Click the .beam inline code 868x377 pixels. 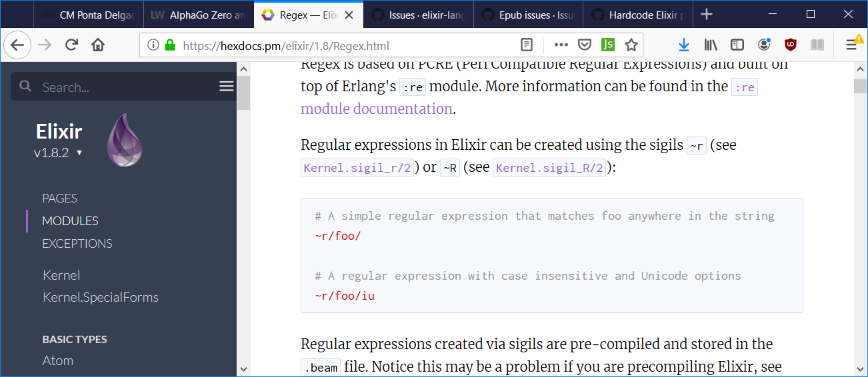click(x=321, y=368)
